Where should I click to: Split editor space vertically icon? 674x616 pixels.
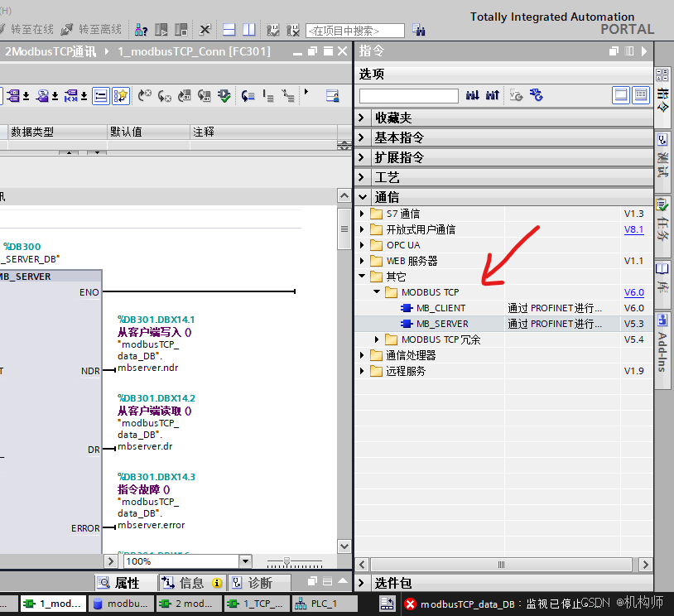tap(249, 30)
